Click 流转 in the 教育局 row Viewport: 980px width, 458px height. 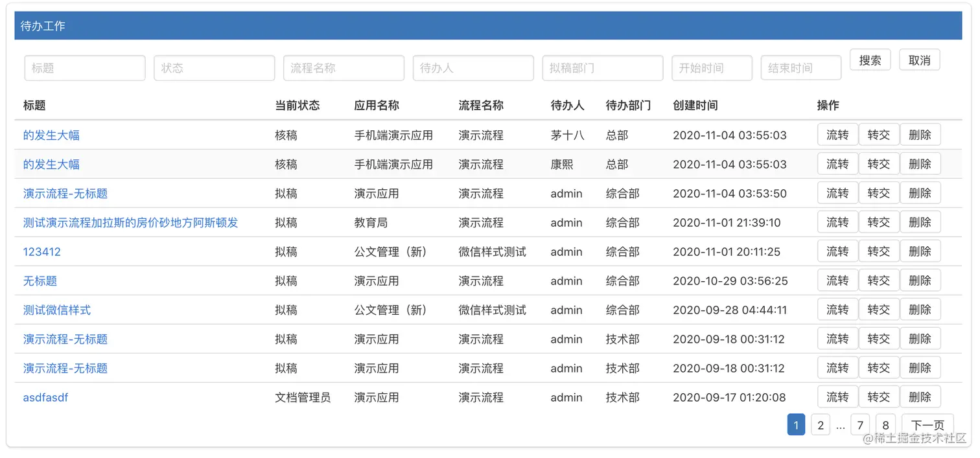(837, 222)
